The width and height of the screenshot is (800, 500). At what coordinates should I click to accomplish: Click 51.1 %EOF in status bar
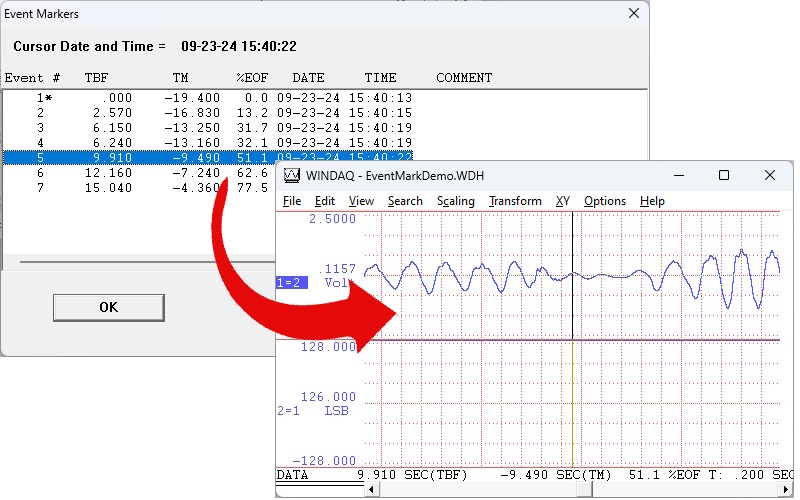(664, 475)
